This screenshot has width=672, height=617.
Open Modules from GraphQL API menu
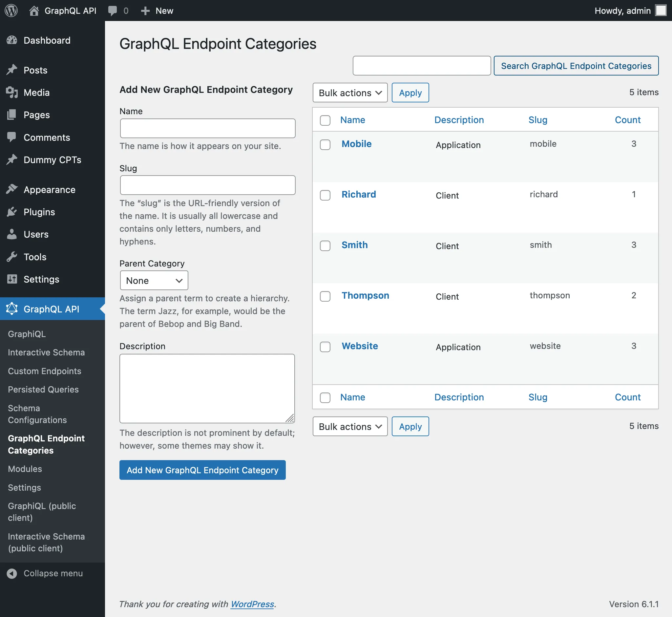pyautogui.click(x=25, y=468)
